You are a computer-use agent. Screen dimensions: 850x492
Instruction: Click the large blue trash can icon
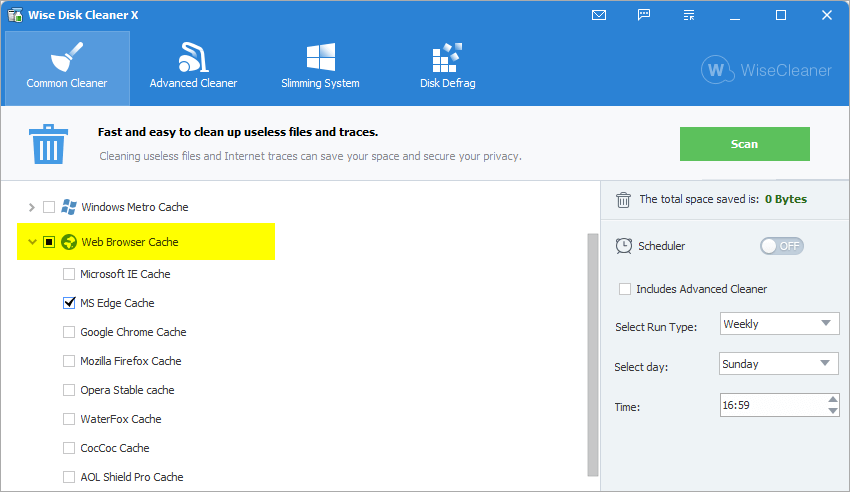click(x=48, y=144)
